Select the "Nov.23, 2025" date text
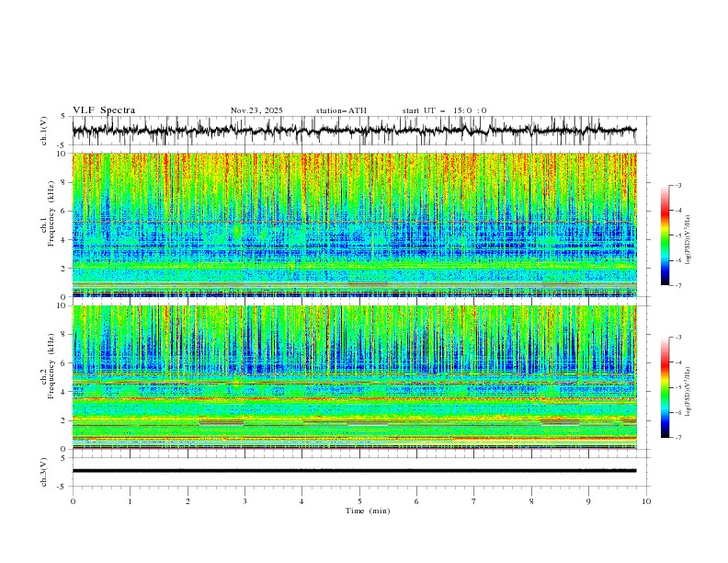The image size is (728, 563). 256,110
